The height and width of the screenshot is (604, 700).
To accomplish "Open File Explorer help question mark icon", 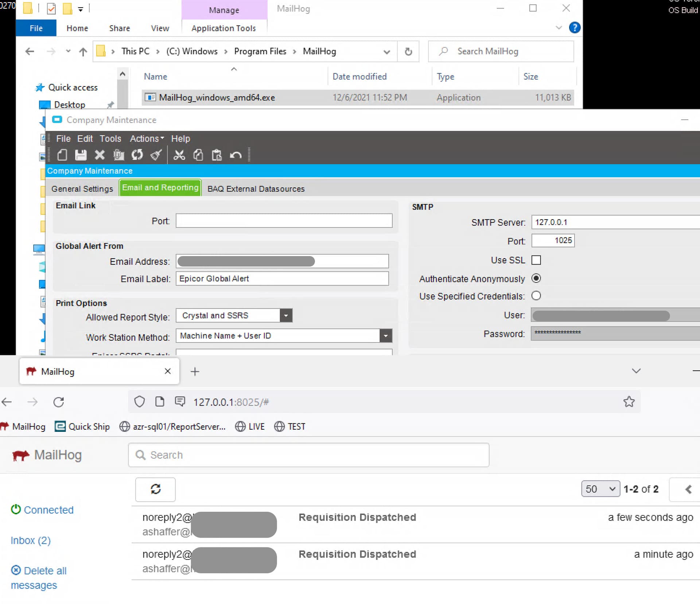I will pyautogui.click(x=575, y=28).
